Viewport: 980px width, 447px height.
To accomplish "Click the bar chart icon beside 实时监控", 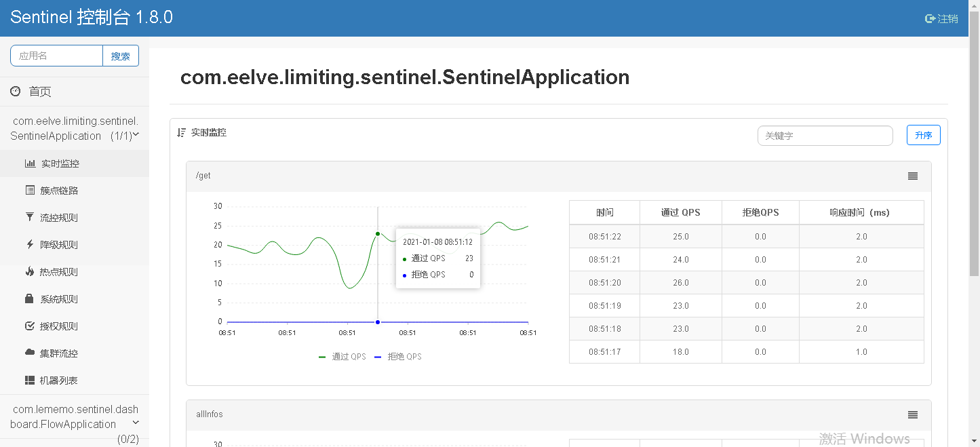I will click(30, 163).
